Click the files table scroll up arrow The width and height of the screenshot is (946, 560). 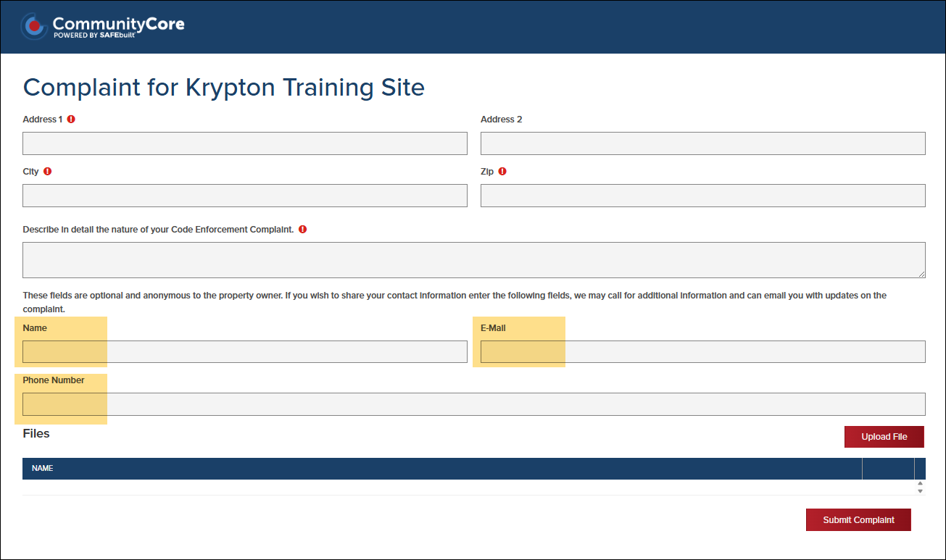point(921,482)
